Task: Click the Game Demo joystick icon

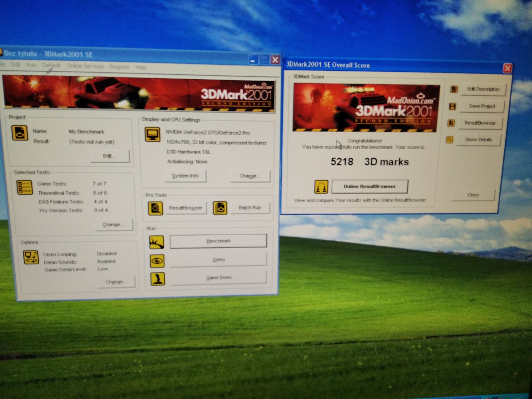Action: 158,279
